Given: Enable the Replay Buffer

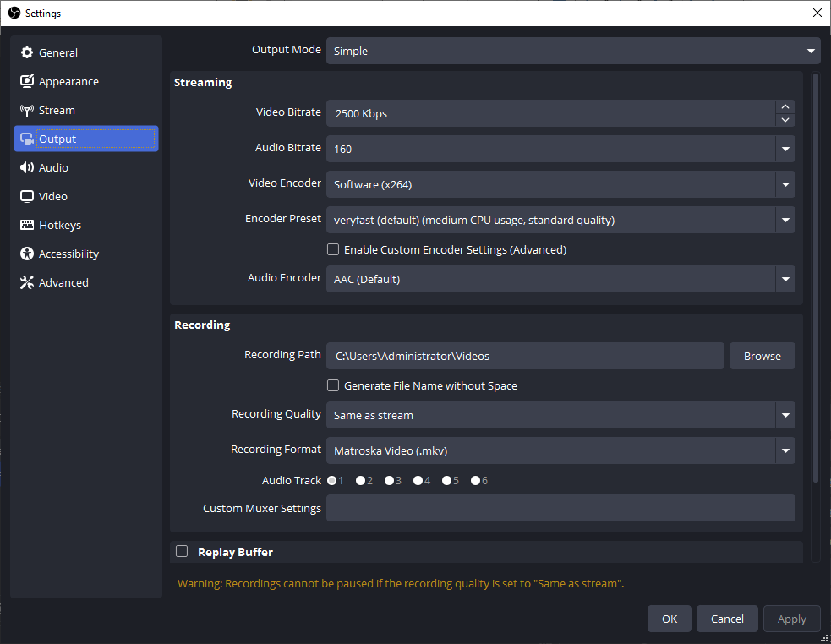Looking at the screenshot, I should pos(182,551).
